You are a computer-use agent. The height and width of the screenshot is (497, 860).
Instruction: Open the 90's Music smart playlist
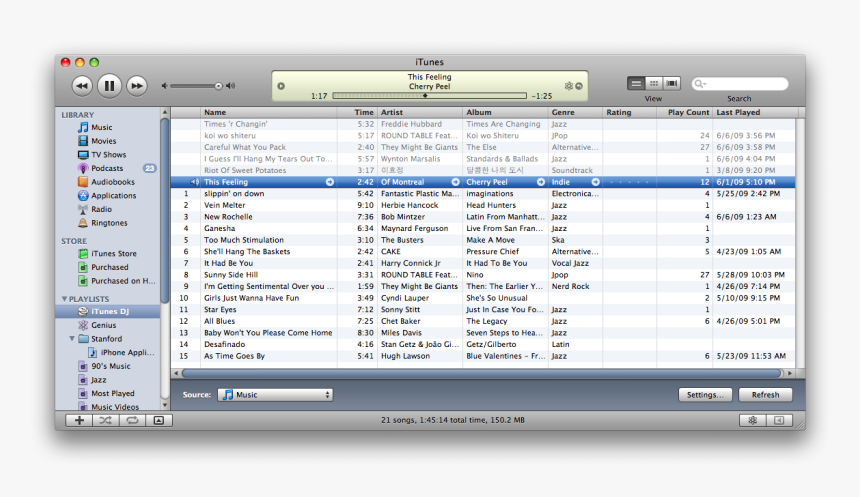110,366
